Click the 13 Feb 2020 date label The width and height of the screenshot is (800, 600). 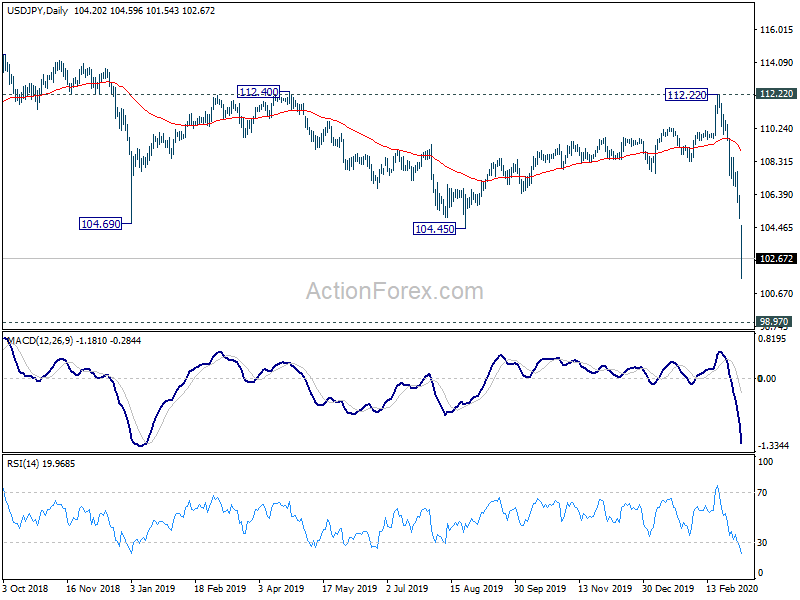pyautogui.click(x=732, y=588)
